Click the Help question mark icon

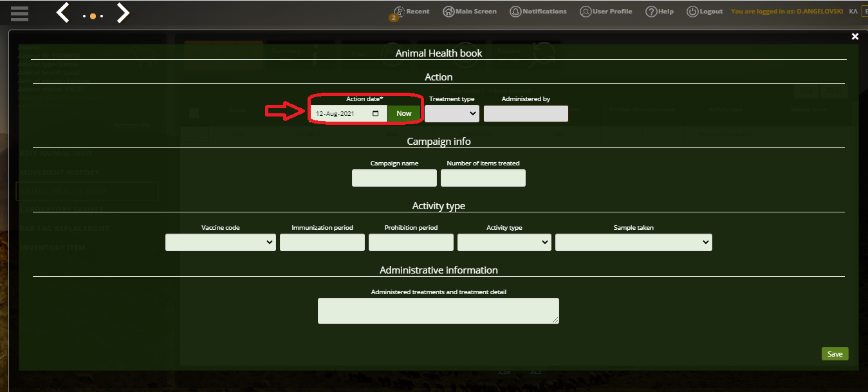coord(651,12)
